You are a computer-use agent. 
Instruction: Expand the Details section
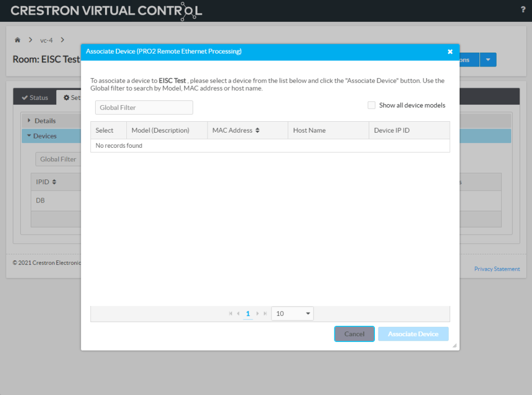[45, 121]
